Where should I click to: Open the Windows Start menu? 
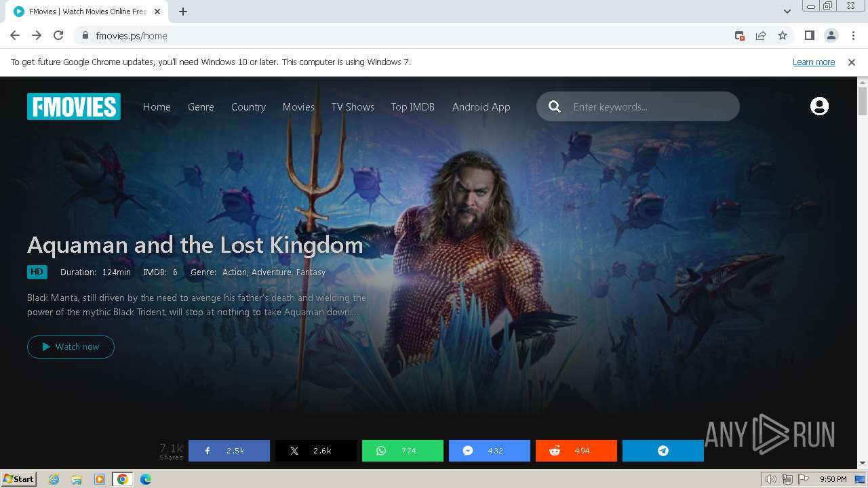coord(19,479)
